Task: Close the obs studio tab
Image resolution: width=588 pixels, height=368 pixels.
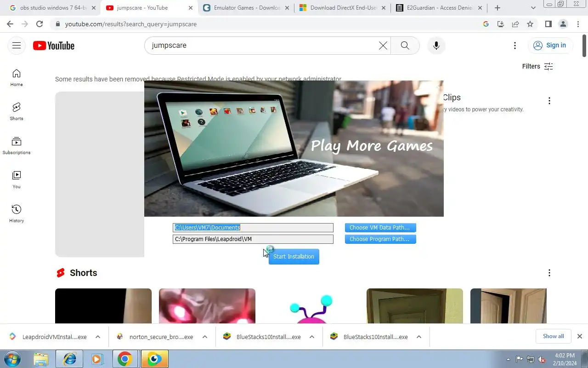Action: tap(94, 8)
